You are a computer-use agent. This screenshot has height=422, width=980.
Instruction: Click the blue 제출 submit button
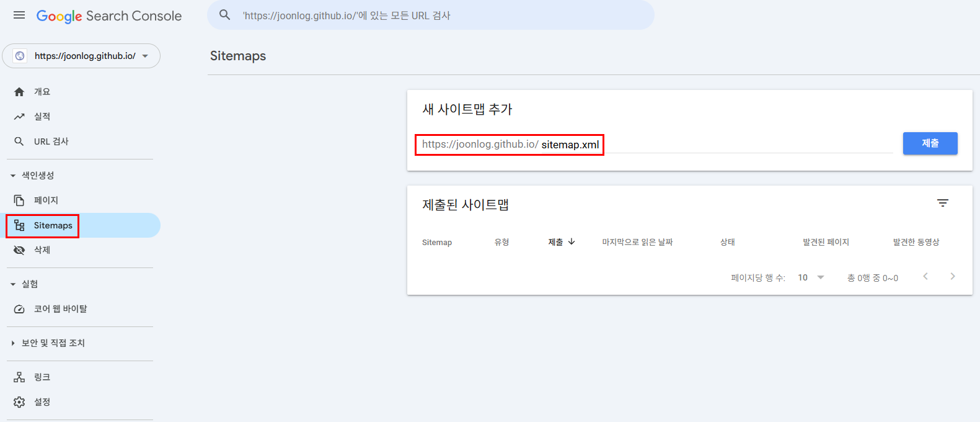coord(930,143)
